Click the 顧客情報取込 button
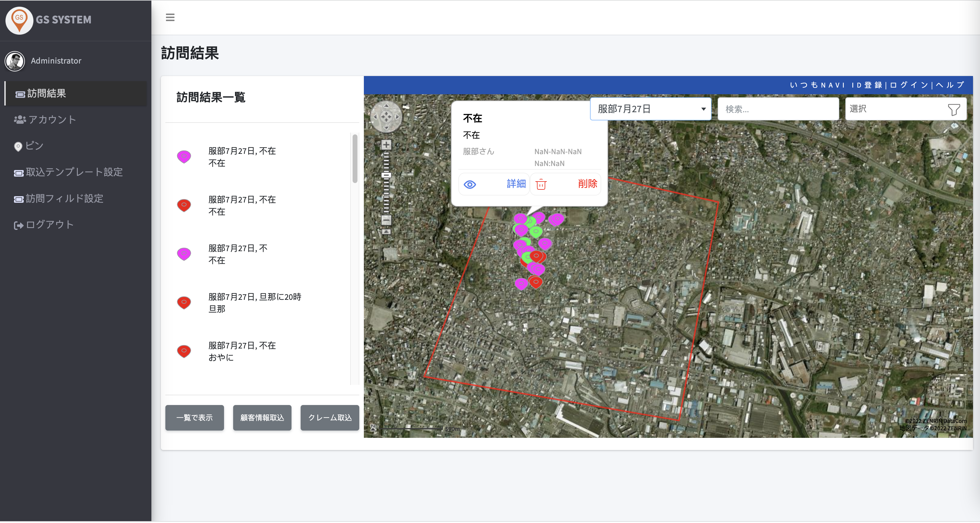980x523 pixels. (x=262, y=417)
